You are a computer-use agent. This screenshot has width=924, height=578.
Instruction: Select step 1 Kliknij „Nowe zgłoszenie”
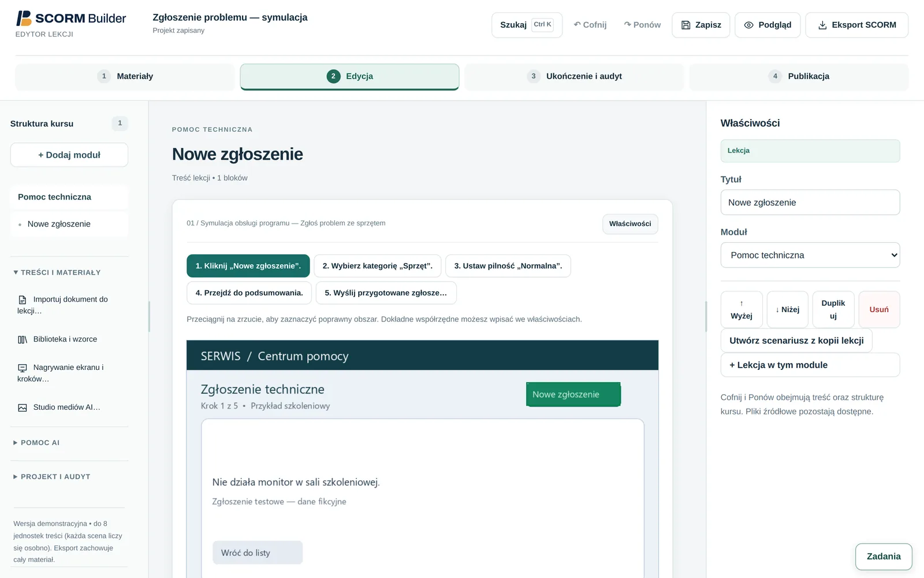248,266
